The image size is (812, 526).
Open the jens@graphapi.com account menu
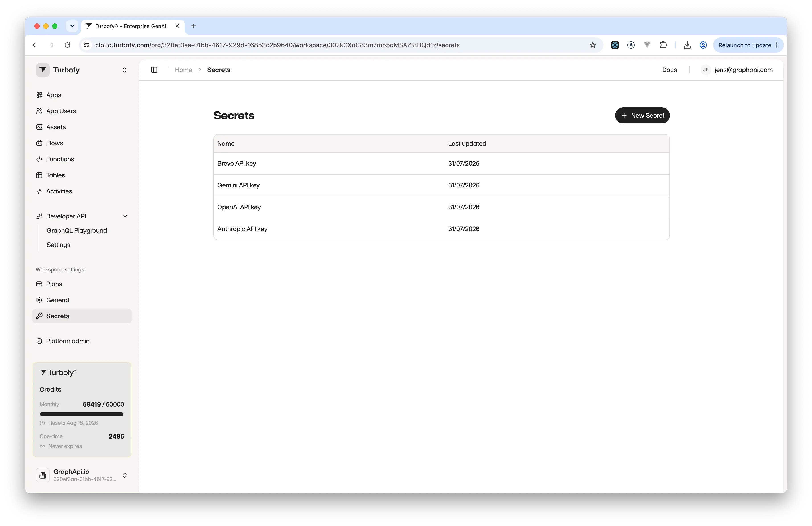pyautogui.click(x=737, y=70)
